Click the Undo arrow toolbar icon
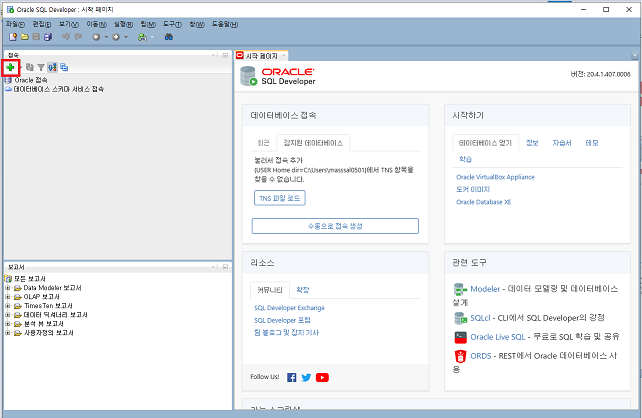Viewport: 642px width, 418px height. 66,37
